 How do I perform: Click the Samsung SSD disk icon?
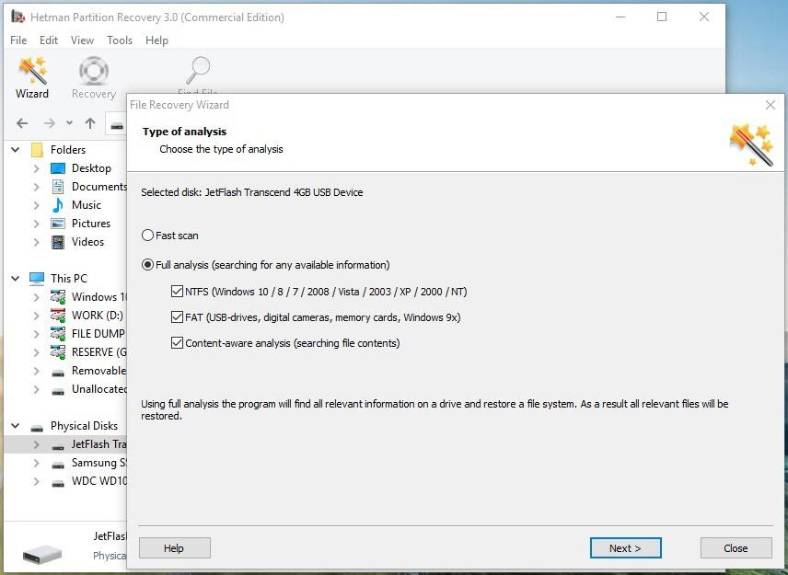tap(58, 465)
